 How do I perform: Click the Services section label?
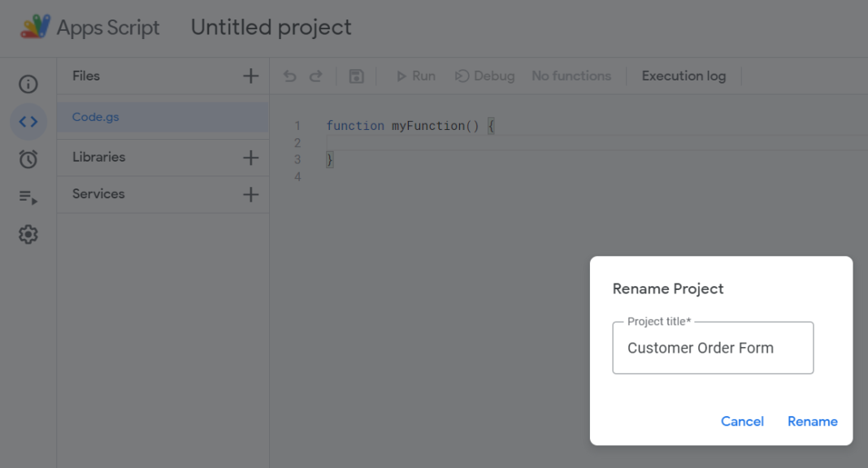point(98,194)
